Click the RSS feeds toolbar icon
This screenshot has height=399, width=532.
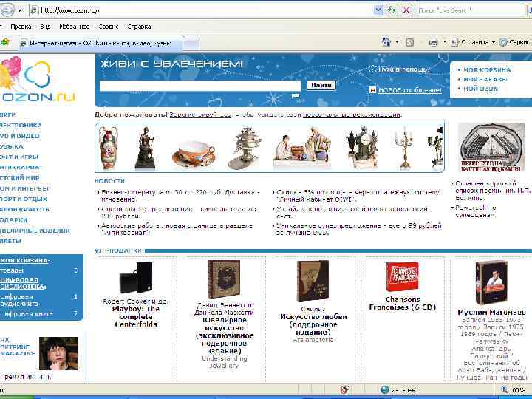409,42
